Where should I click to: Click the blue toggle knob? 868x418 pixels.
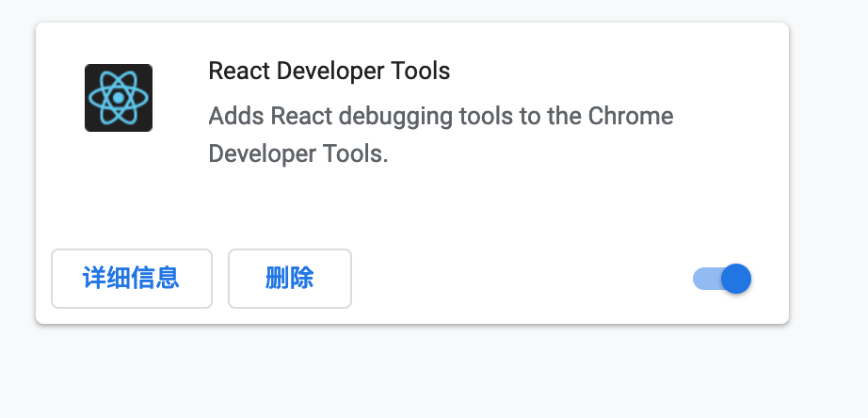tap(735, 279)
